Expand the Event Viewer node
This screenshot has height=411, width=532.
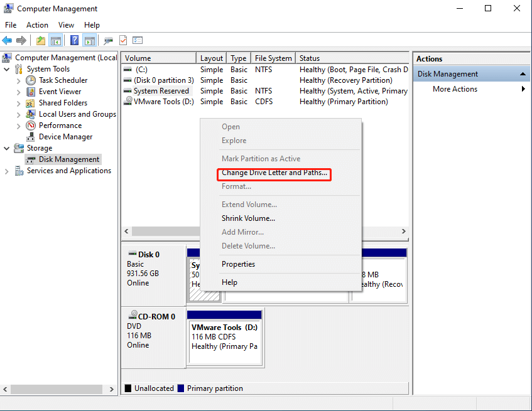(x=19, y=92)
